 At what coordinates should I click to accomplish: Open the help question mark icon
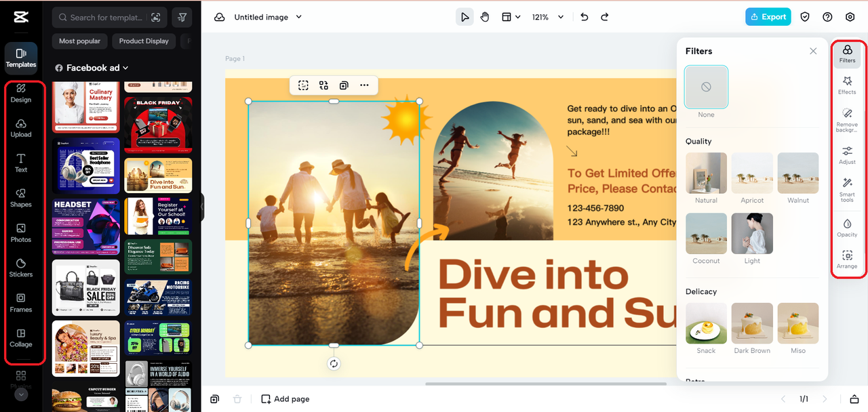(827, 17)
